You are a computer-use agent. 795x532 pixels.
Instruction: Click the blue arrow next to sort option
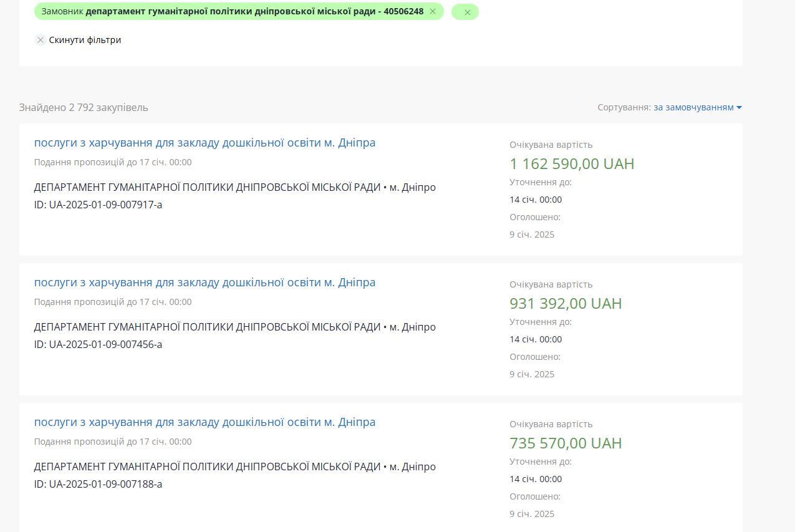739,107
